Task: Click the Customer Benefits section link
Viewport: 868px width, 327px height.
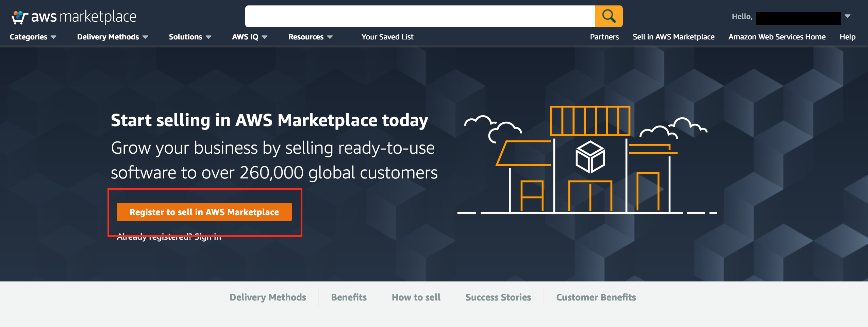Action: [596, 297]
